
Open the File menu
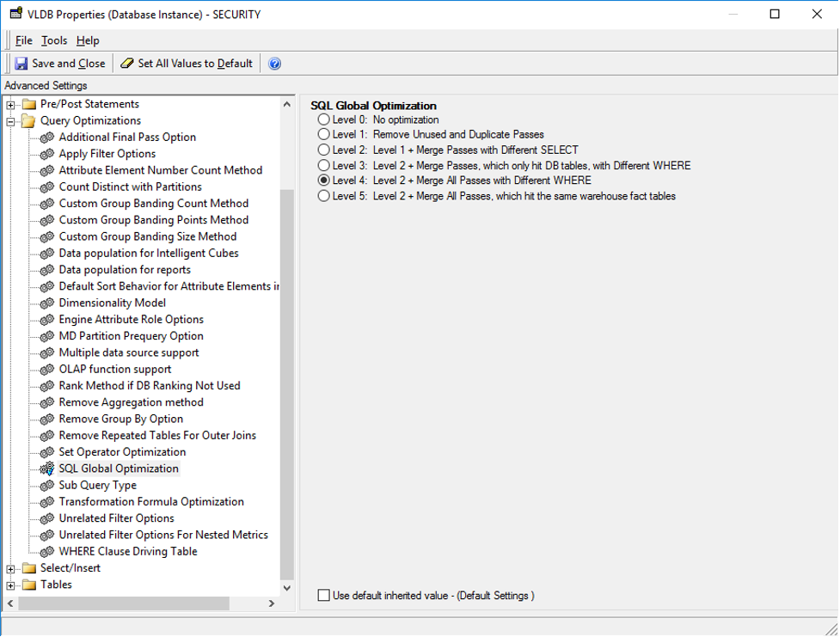(x=22, y=40)
